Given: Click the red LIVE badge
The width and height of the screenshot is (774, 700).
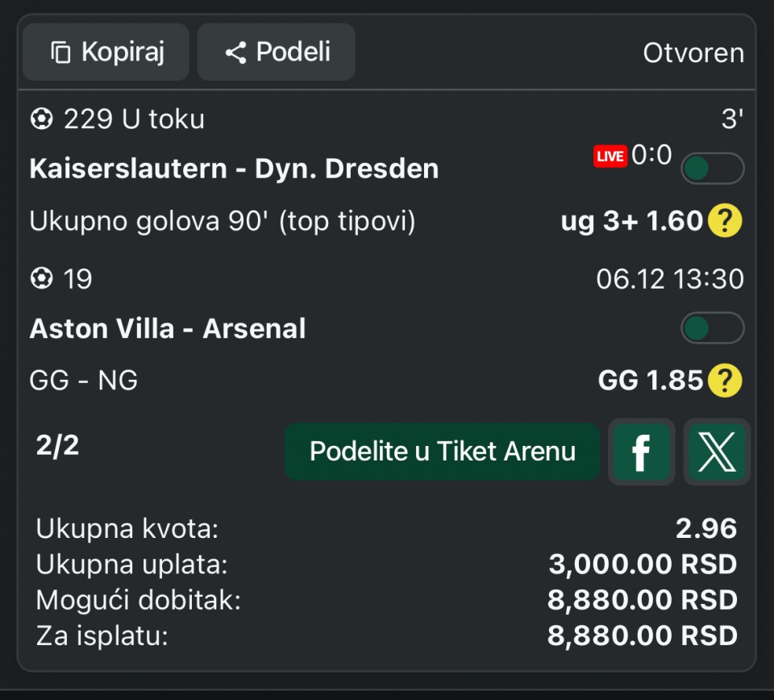Looking at the screenshot, I should click(x=610, y=156).
